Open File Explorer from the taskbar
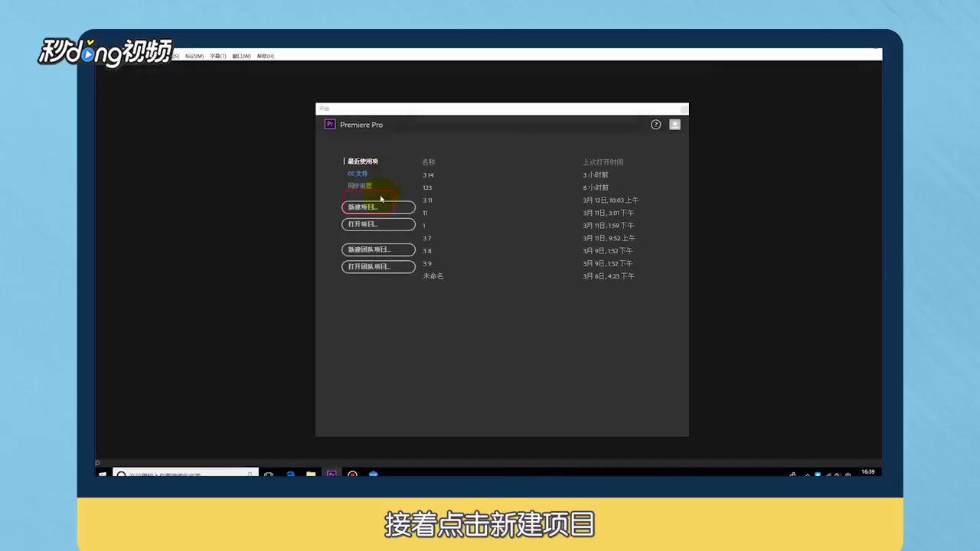Viewport: 980px width, 551px height. tap(311, 474)
